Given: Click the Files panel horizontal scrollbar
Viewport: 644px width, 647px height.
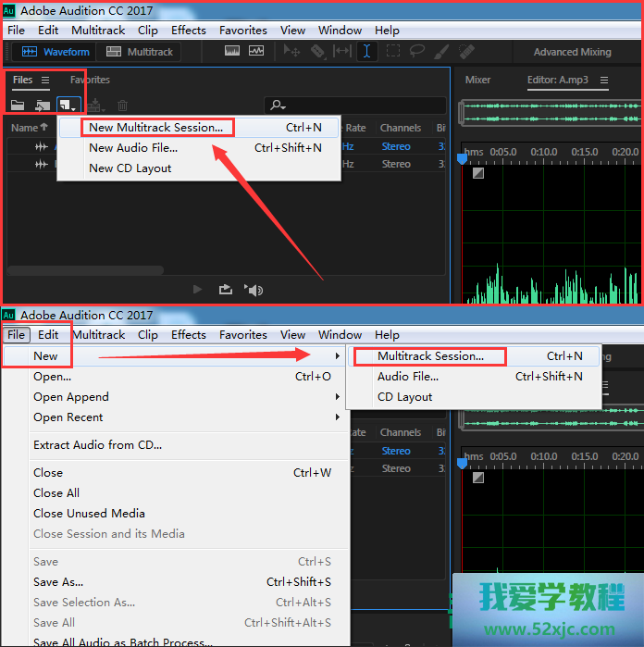Looking at the screenshot, I should pos(85,270).
